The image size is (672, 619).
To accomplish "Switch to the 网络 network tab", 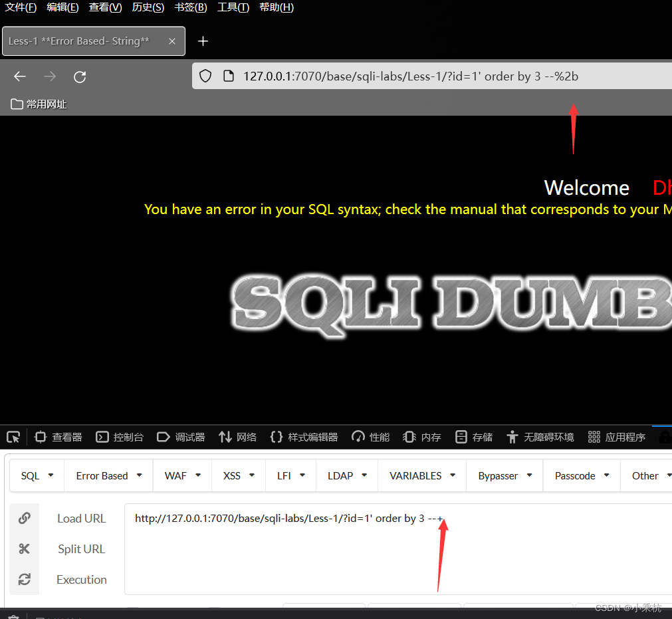I will 237,437.
